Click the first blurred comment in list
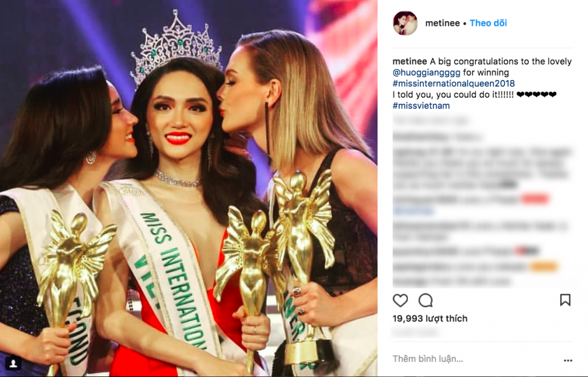588x377 pixels. point(437,137)
